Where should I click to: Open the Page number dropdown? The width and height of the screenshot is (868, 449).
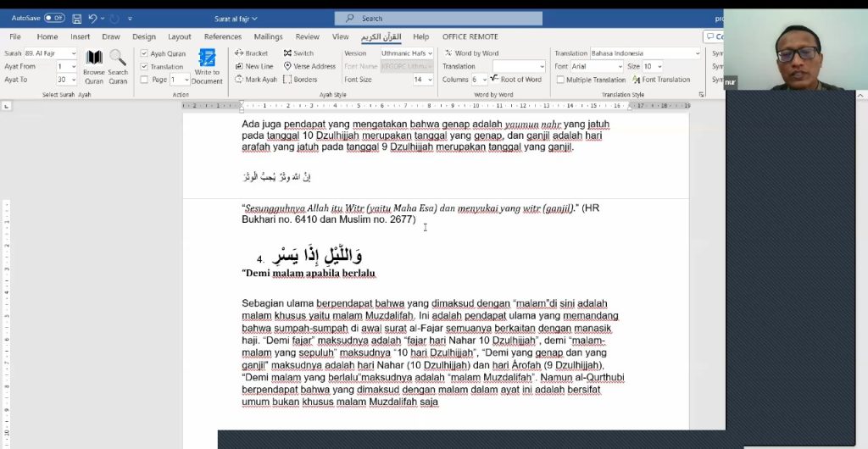186,80
